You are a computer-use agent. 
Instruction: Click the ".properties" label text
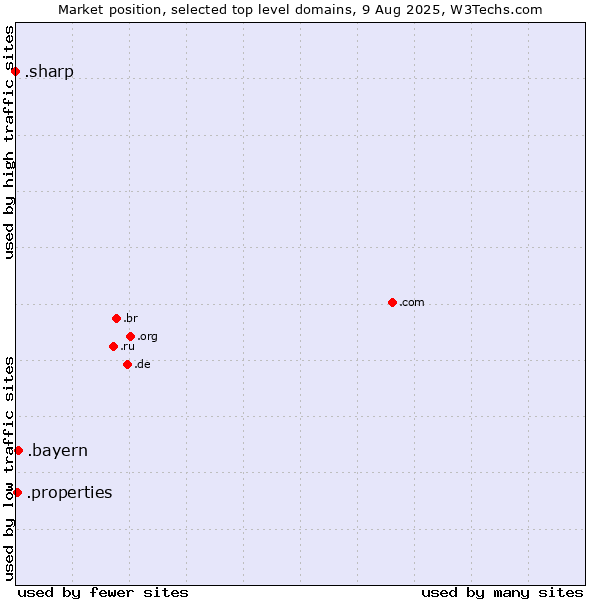(x=70, y=493)
